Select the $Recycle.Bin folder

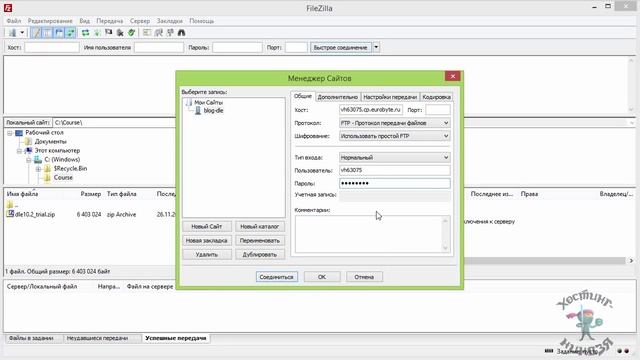tap(70, 169)
